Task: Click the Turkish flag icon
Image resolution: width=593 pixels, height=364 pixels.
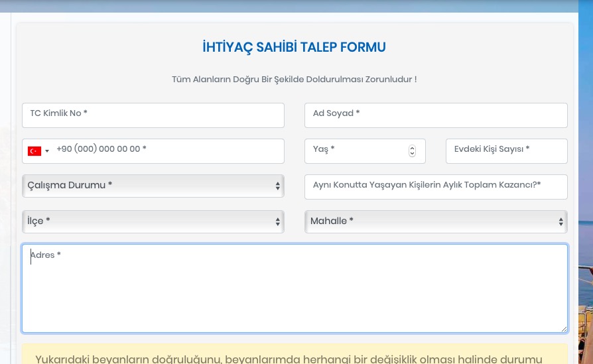Action: point(34,151)
